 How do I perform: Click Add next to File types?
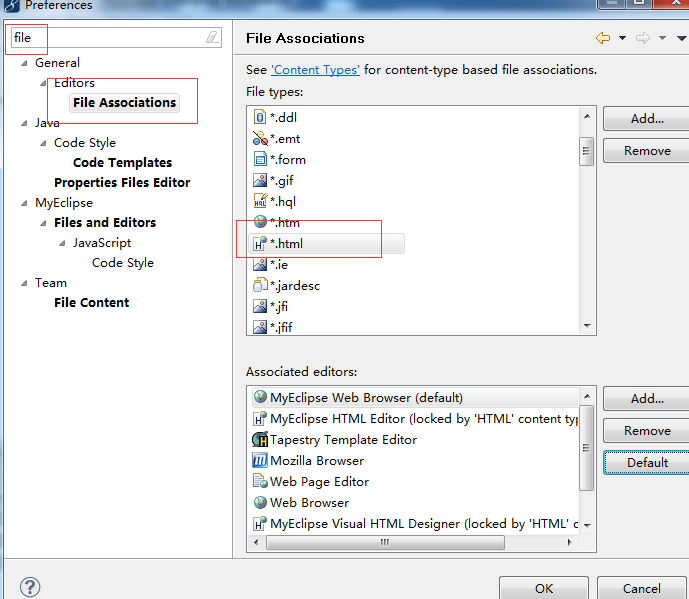tap(646, 119)
